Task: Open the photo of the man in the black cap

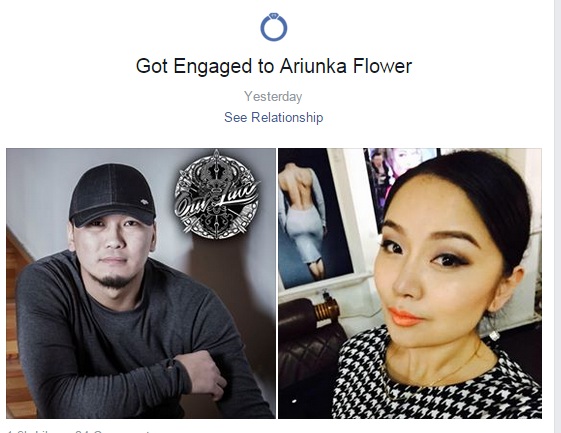Action: [x=141, y=283]
